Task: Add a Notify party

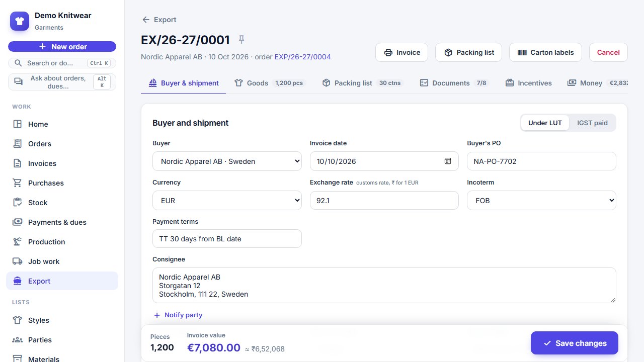Action: (178, 315)
